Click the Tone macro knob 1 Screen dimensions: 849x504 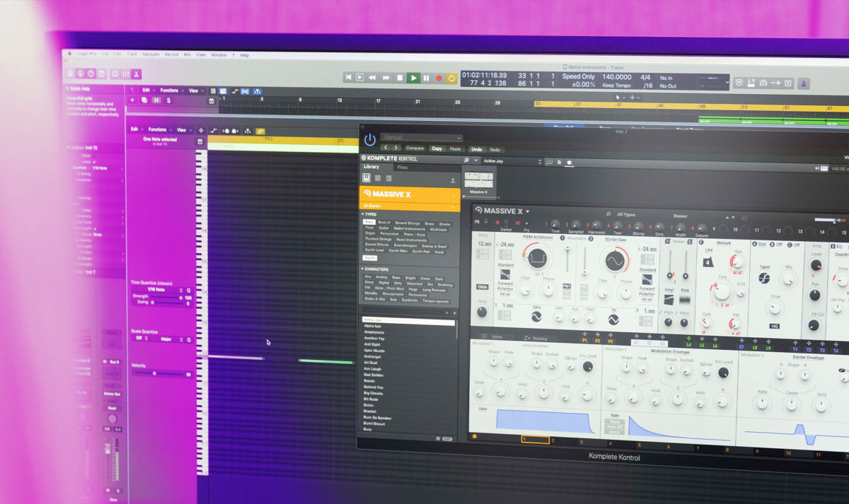point(554,224)
